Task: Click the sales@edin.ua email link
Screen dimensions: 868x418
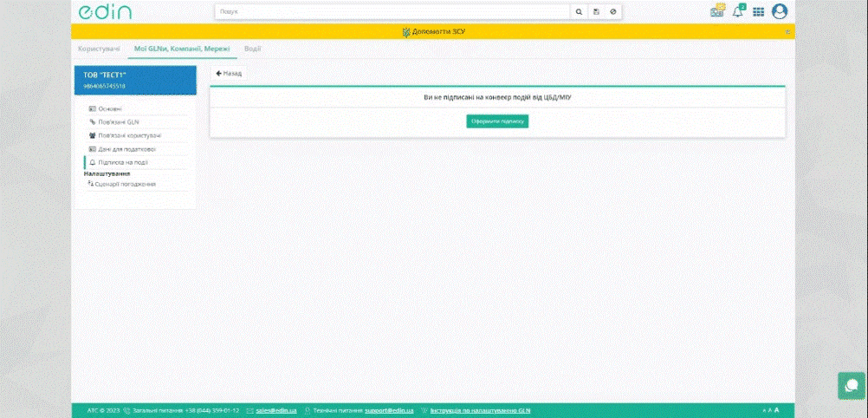Action: pos(276,411)
